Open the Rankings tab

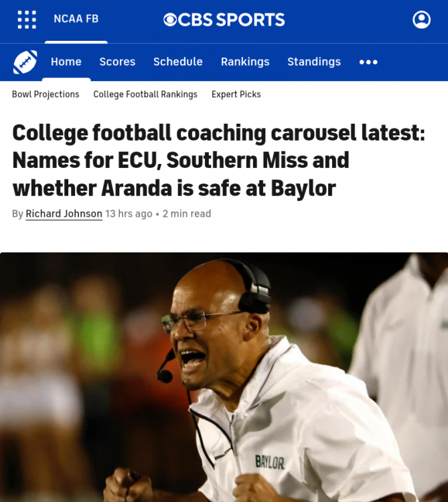click(245, 62)
